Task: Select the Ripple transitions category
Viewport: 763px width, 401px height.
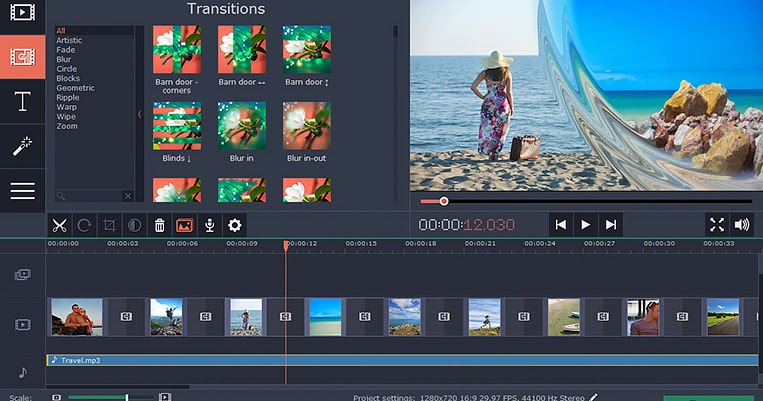Action: pos(68,97)
